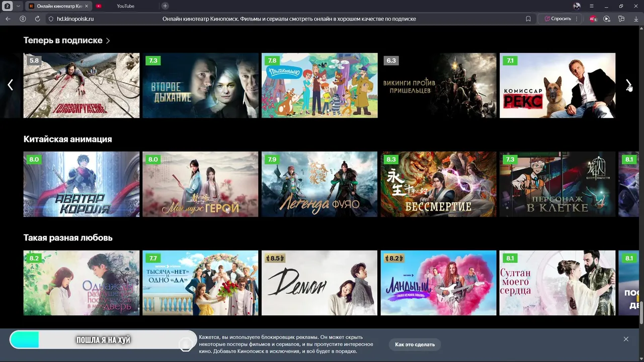
Task: Open the Второе дыхание card
Action: pos(200,85)
